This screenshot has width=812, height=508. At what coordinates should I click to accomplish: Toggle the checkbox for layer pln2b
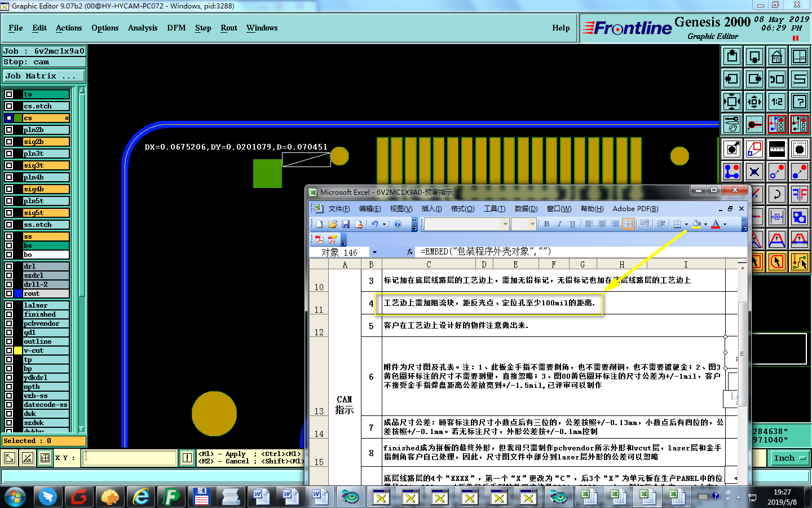pos(9,130)
